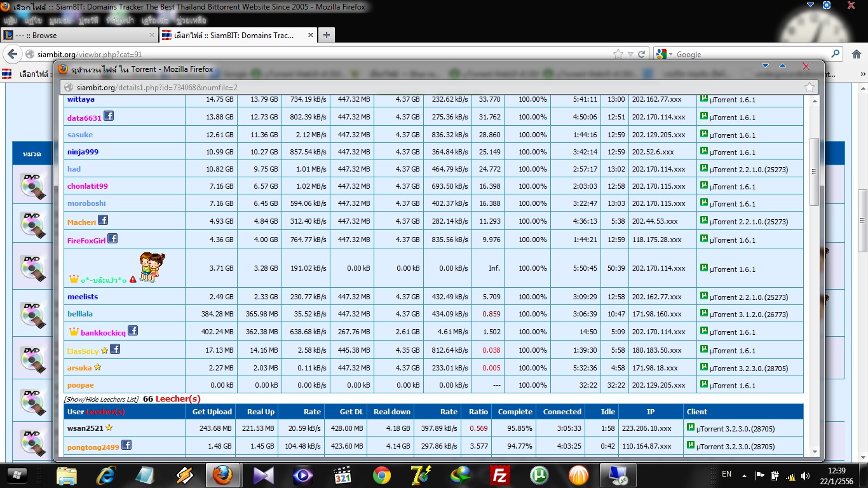
Task: Open the มุมมอง menu in Firefox
Action: click(60, 20)
